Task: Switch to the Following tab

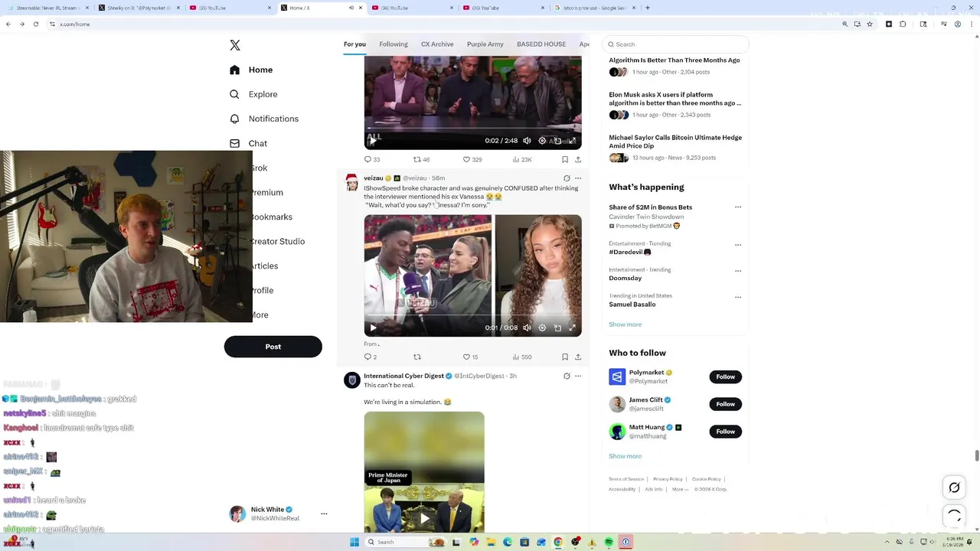Action: coord(394,44)
